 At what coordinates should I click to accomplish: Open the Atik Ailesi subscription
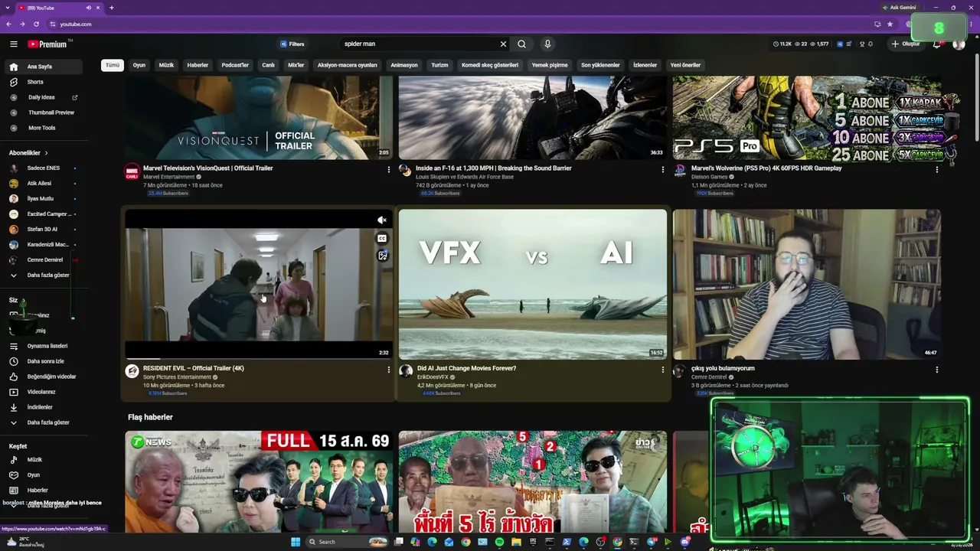(x=43, y=183)
